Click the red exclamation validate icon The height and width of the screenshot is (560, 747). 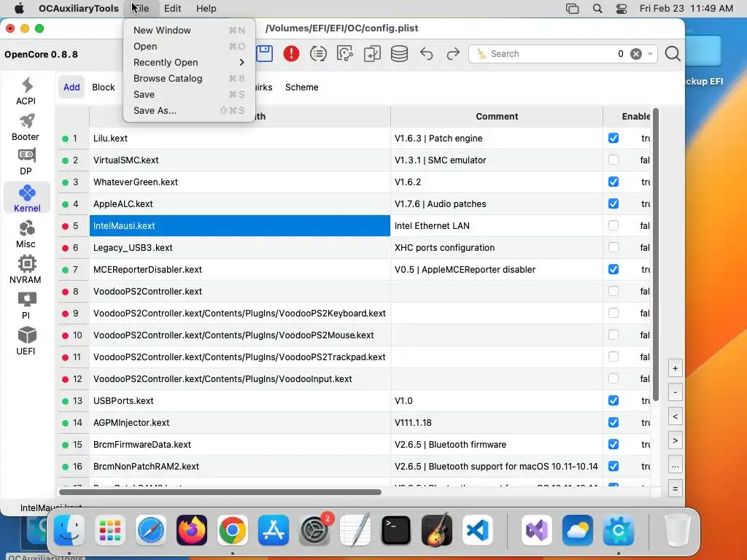pyautogui.click(x=291, y=53)
